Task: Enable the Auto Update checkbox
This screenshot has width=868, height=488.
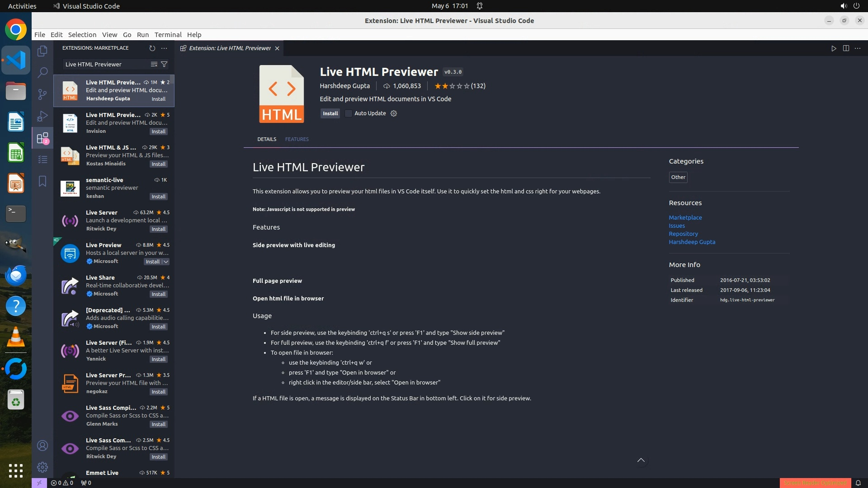Action: coord(349,113)
